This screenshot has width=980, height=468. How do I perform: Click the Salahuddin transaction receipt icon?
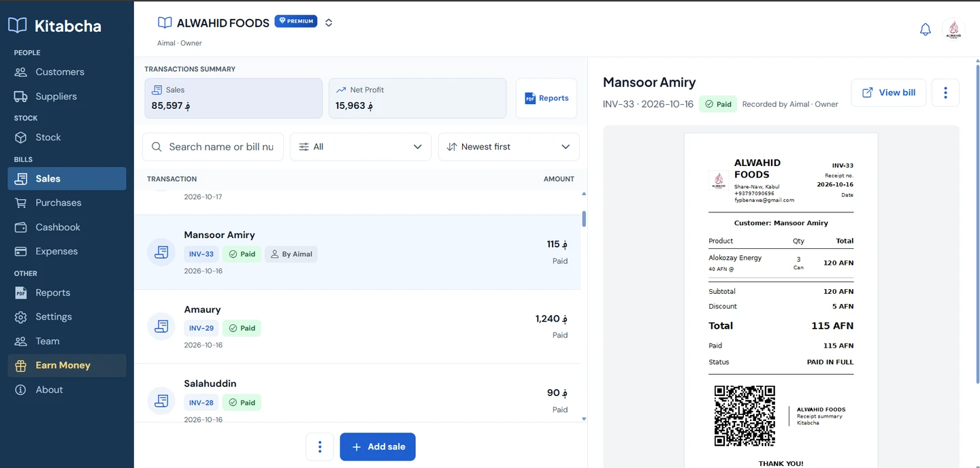point(161,401)
